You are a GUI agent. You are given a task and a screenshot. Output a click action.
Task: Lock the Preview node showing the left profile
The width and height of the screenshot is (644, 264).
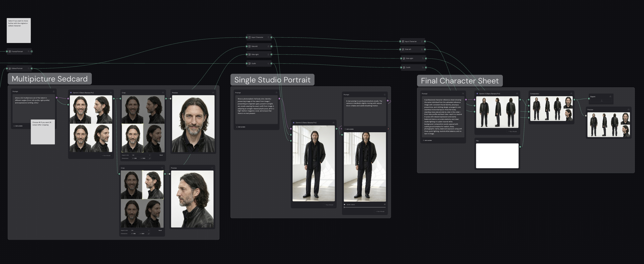[212, 168]
